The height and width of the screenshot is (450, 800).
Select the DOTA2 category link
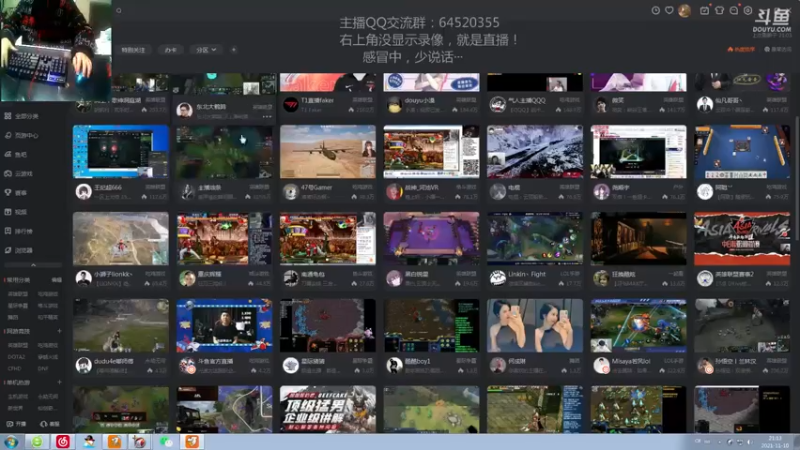pos(16,357)
